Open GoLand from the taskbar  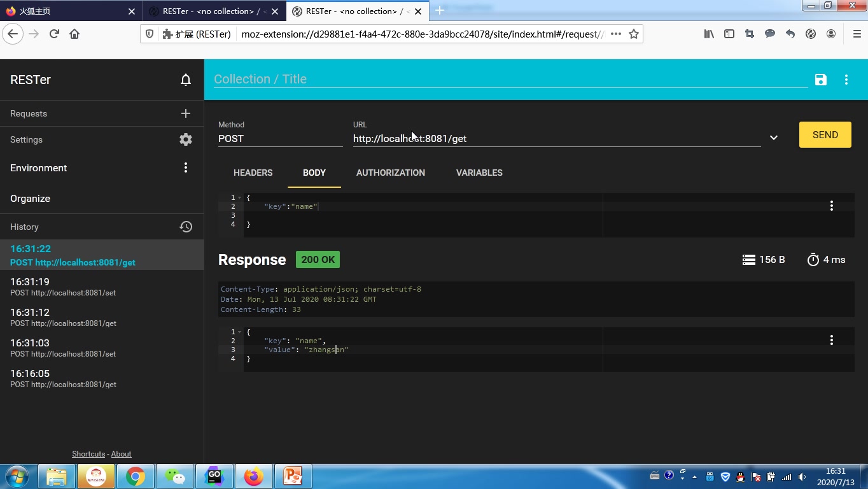[214, 476]
